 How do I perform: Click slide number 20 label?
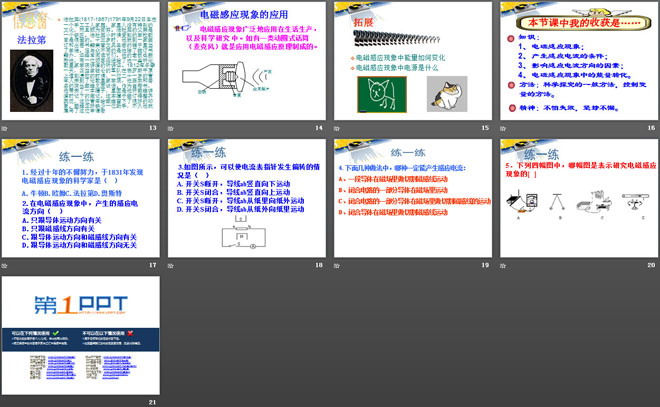[651, 265]
